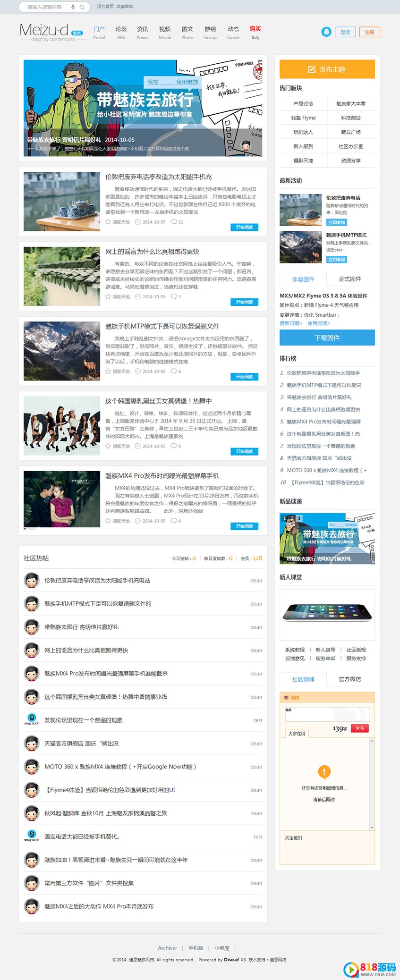This screenshot has width=400, height=980.
Task: Click 开始阅读 for 伦敦把废弃电话亭 article
Action: point(245,227)
